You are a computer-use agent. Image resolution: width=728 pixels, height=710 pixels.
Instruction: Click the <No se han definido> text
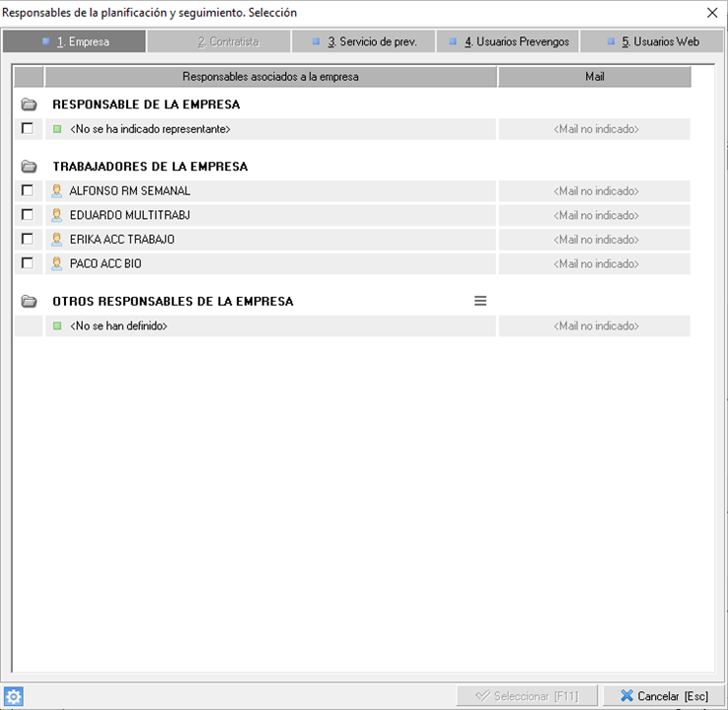coord(118,325)
